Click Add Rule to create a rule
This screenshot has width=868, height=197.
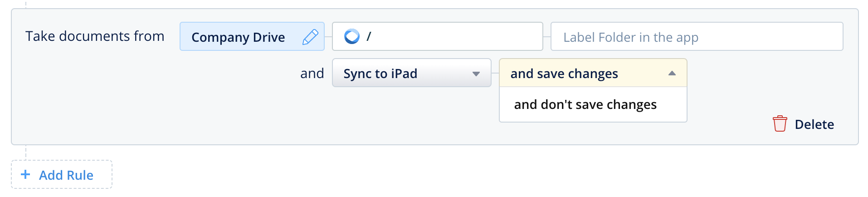tap(66, 175)
